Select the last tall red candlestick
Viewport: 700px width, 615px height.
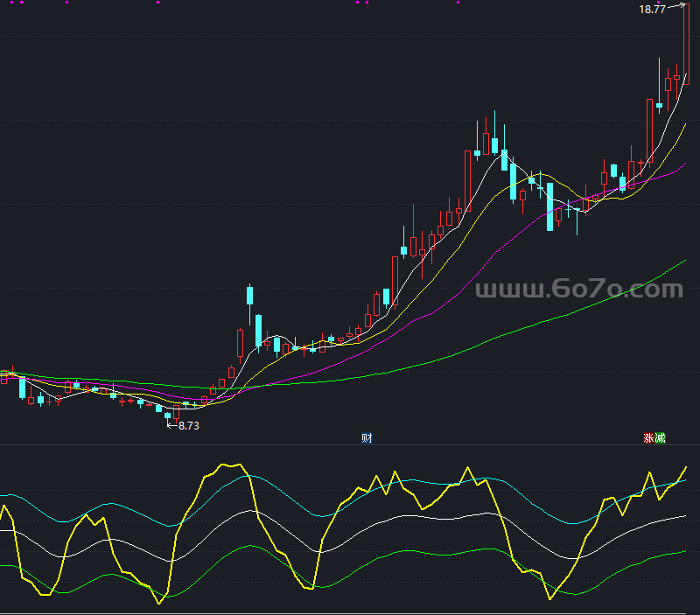coord(686,44)
